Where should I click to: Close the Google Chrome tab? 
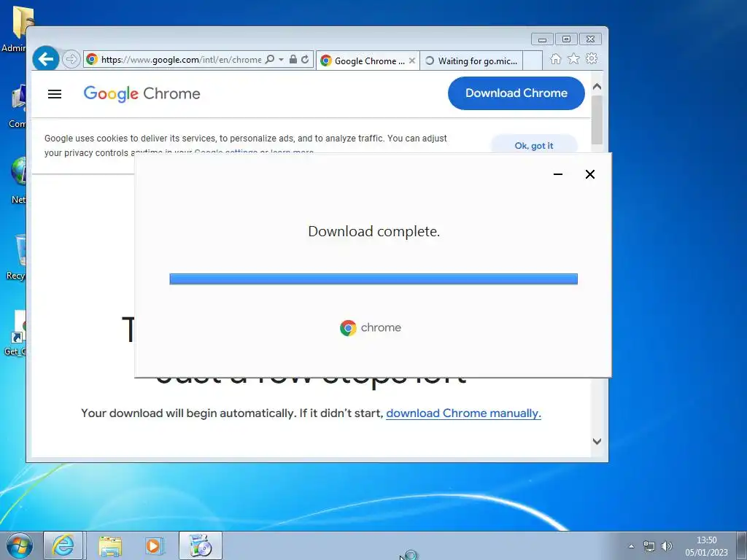412,61
